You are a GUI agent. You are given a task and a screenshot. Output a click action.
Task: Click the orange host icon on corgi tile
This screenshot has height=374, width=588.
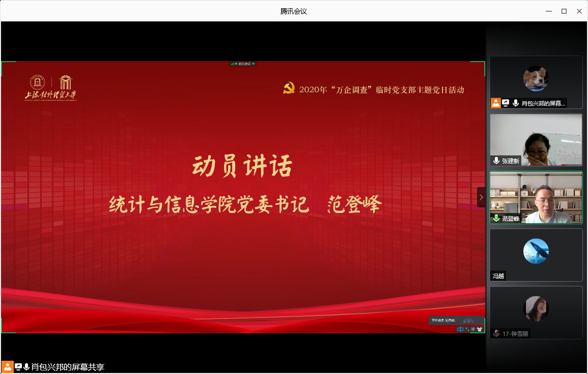coord(495,103)
